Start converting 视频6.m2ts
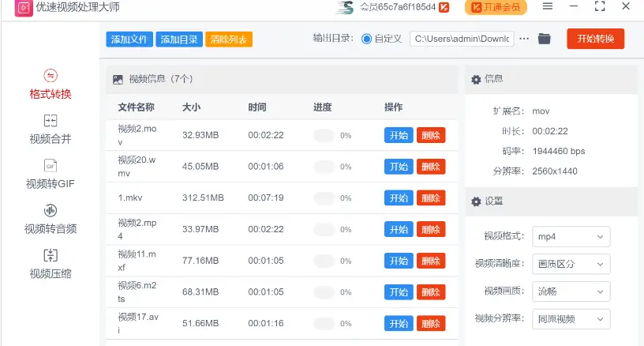Viewport: 644px width, 346px height. [x=399, y=292]
